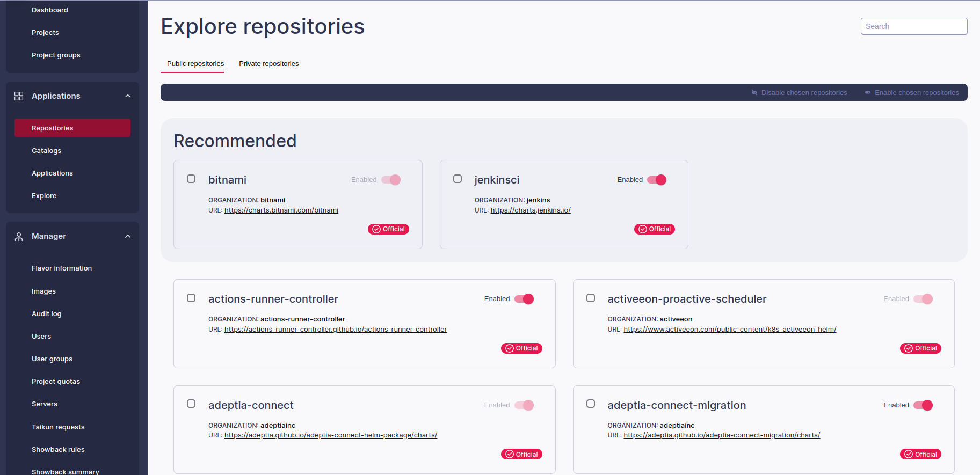The image size is (980, 475).
Task: Open Catalogs in the sidebar
Action: 46,151
